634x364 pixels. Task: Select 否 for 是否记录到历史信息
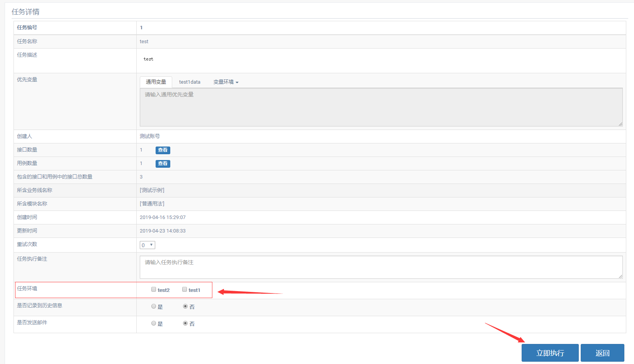[185, 307]
